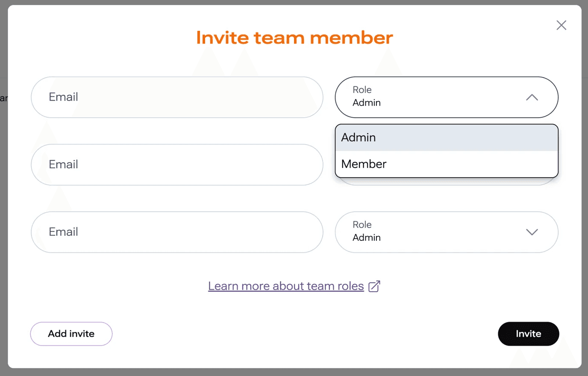Image resolution: width=588 pixels, height=376 pixels.
Task: Focus the first Email input field
Action: [176, 97]
